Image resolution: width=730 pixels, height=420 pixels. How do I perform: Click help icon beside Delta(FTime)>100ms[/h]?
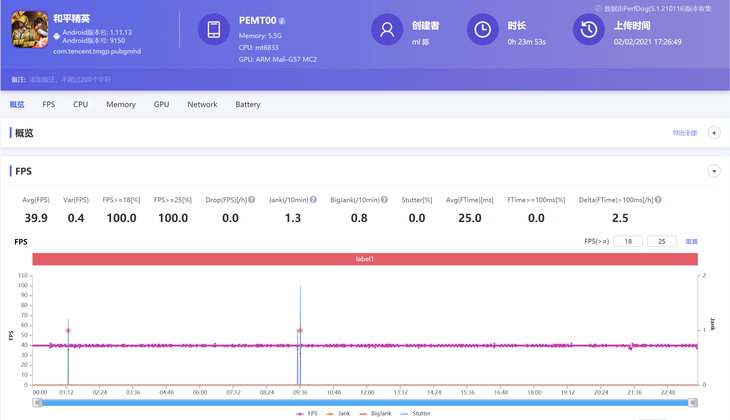[658, 200]
